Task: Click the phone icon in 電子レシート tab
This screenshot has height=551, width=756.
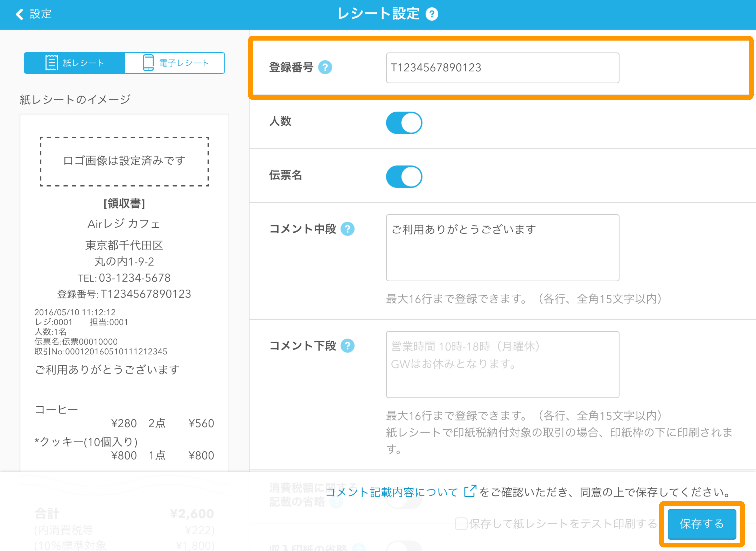Action: (x=148, y=63)
